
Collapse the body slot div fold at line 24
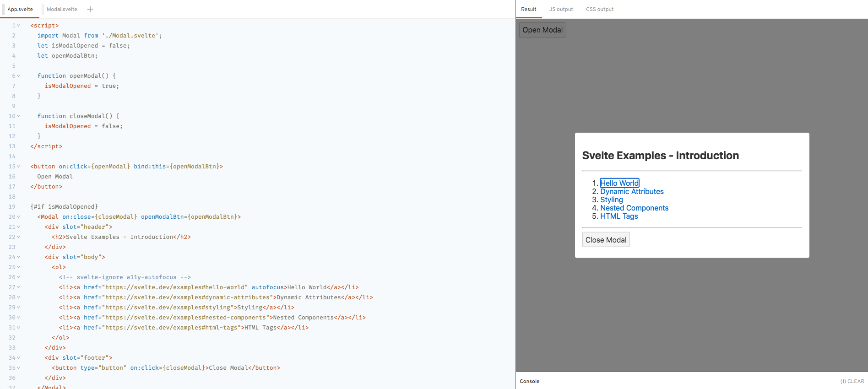tap(19, 257)
